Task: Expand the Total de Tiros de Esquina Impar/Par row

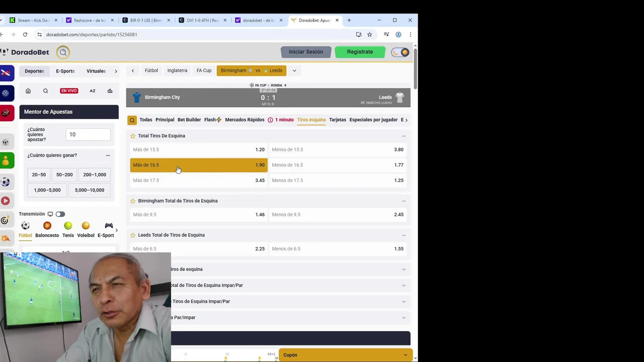Action: (291, 285)
